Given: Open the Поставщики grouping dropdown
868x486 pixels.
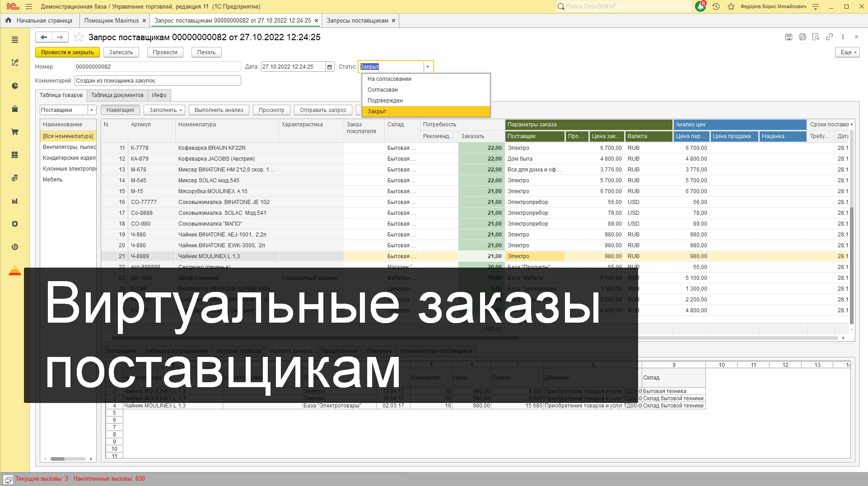Looking at the screenshot, I should [92, 110].
